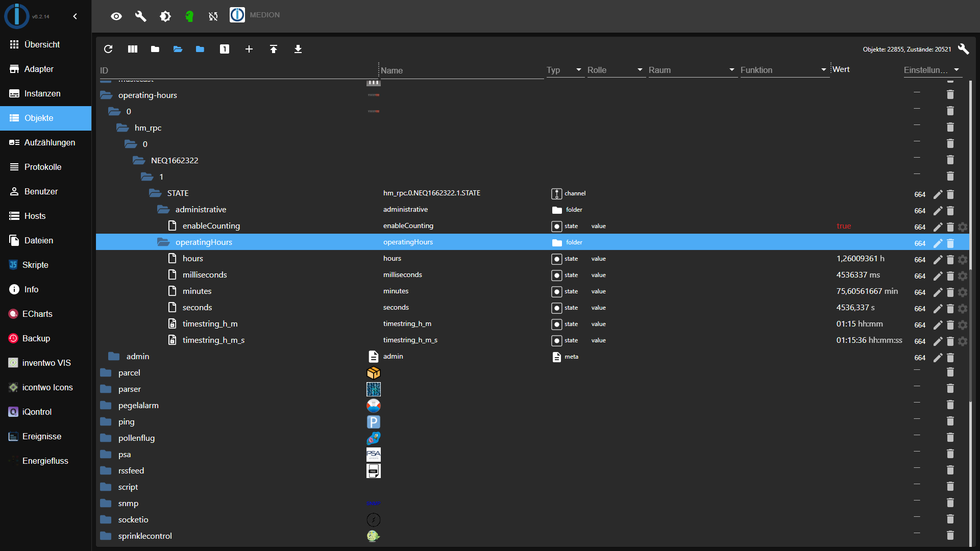Collapse the hm_rpc folder
This screenshot has height=551, width=980.
click(122, 128)
